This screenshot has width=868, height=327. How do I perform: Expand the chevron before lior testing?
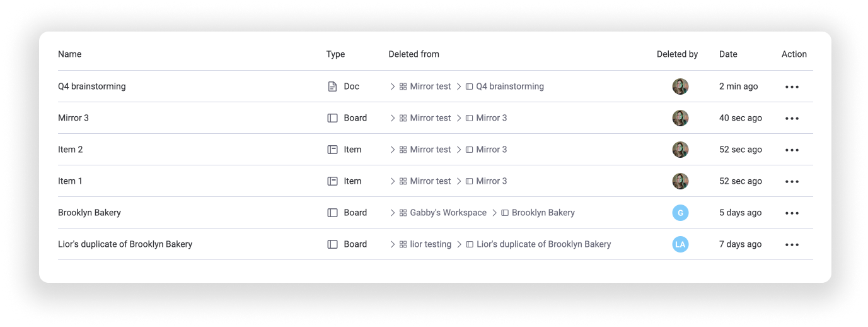point(393,244)
